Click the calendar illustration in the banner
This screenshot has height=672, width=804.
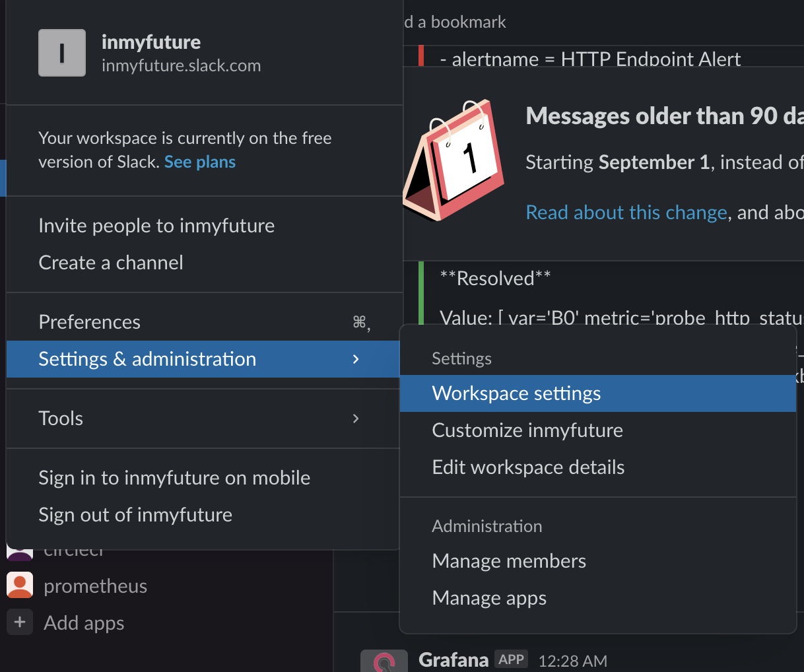453,160
